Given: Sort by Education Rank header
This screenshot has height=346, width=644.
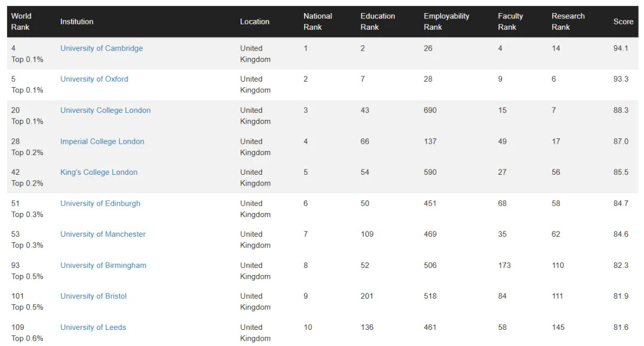Looking at the screenshot, I should pyautogui.click(x=377, y=21).
